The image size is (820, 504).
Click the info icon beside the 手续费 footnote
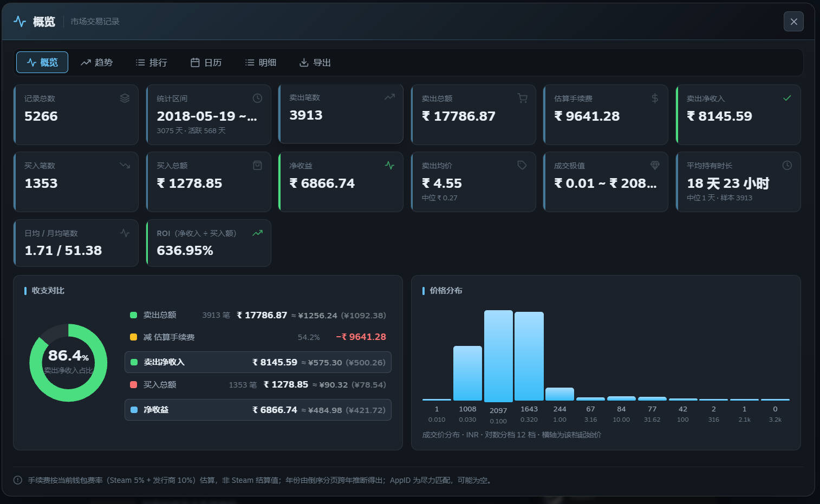pos(18,480)
